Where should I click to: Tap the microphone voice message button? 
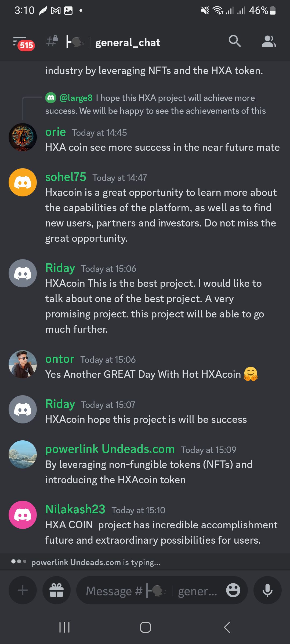click(x=267, y=590)
